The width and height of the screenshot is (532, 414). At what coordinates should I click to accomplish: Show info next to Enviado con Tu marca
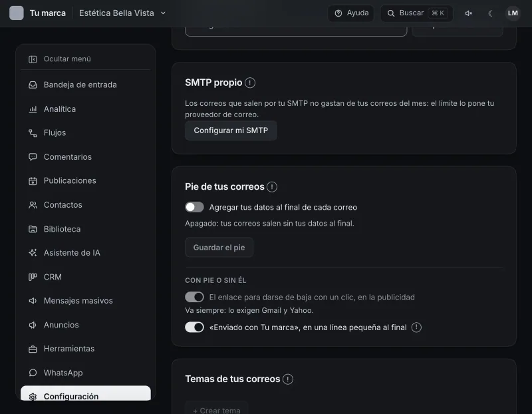click(x=416, y=327)
